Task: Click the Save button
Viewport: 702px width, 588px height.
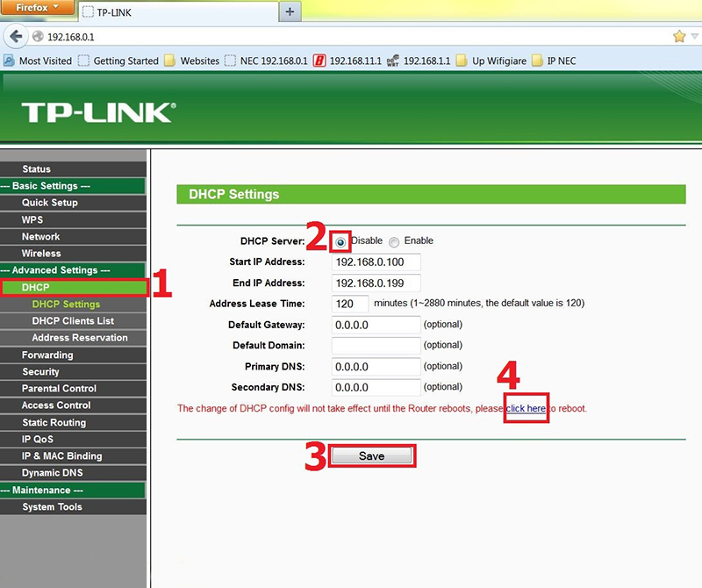Action: (371, 455)
